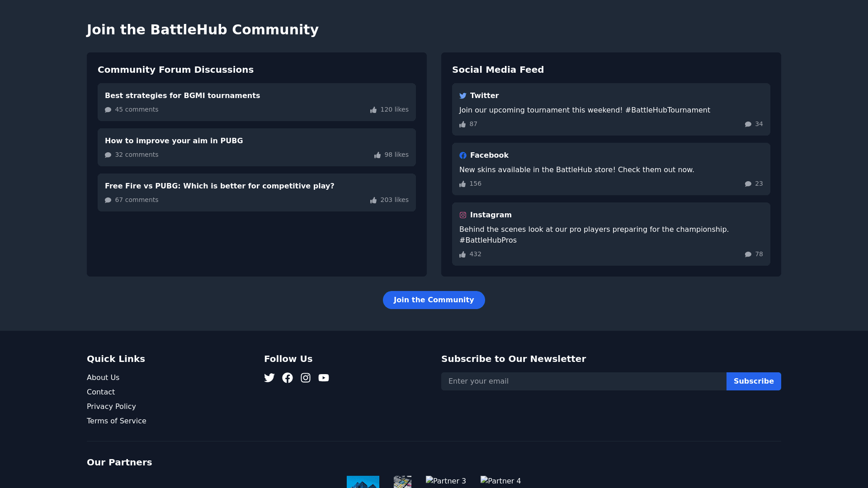
Task: Click the thumbs-up icon on the Twitter post
Action: click(x=462, y=124)
